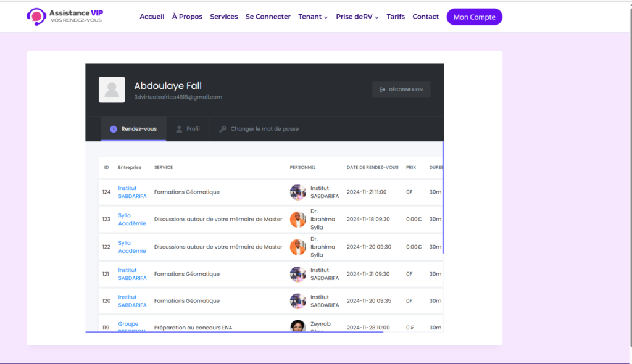
Task: Click the person icon beside Profil
Action: [x=179, y=129]
